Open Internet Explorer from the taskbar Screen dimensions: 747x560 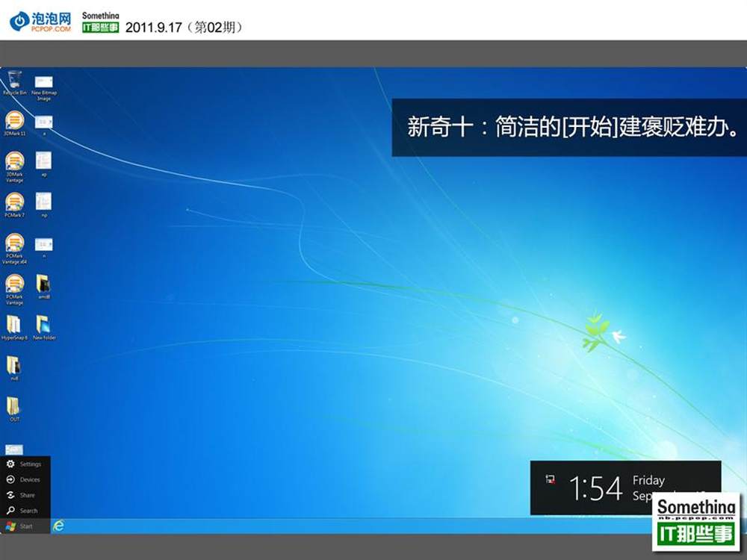coord(58,526)
